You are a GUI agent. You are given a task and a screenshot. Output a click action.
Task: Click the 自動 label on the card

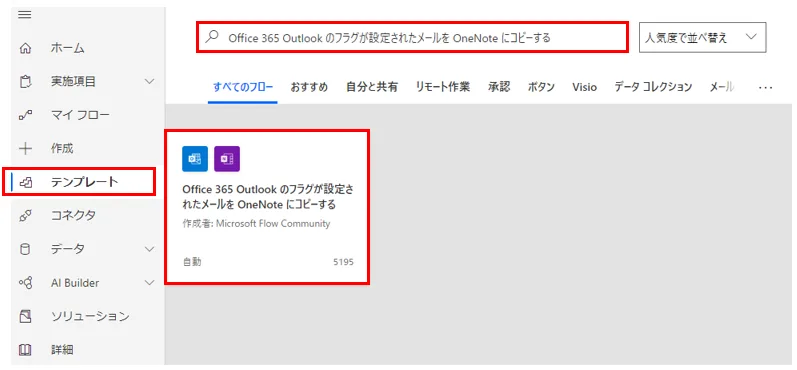pos(192,262)
